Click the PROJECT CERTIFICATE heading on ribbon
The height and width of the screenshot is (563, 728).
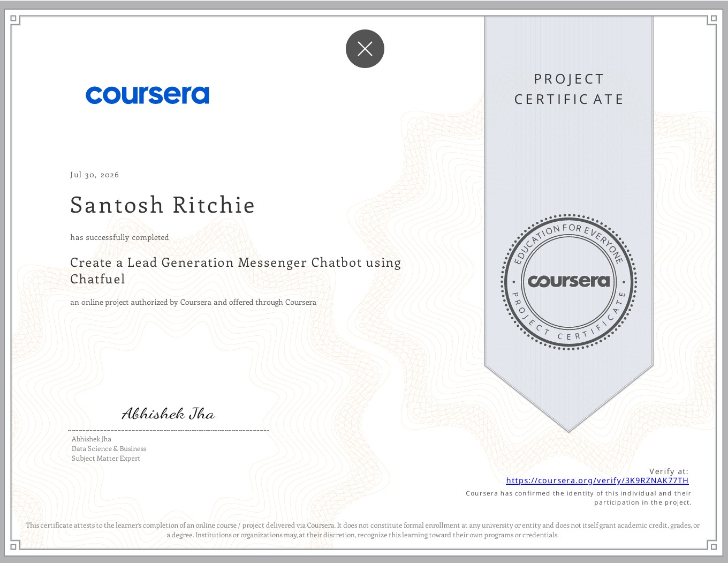(x=569, y=89)
